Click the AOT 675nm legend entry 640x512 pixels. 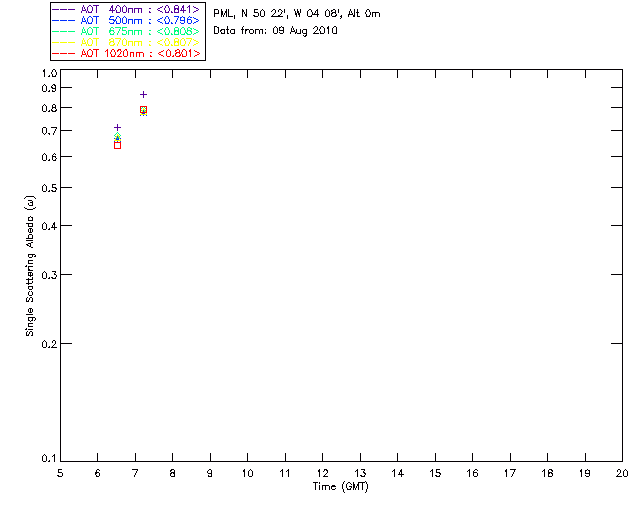pyautogui.click(x=126, y=31)
